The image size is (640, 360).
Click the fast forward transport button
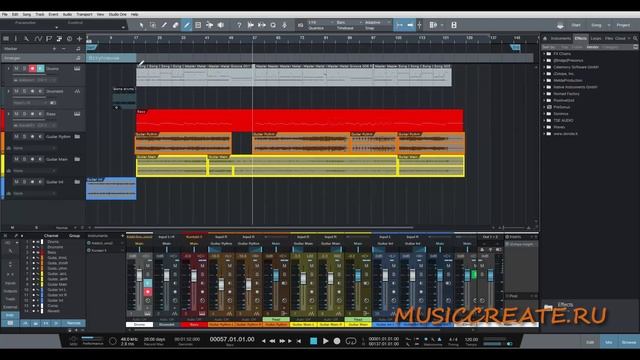click(x=282, y=341)
